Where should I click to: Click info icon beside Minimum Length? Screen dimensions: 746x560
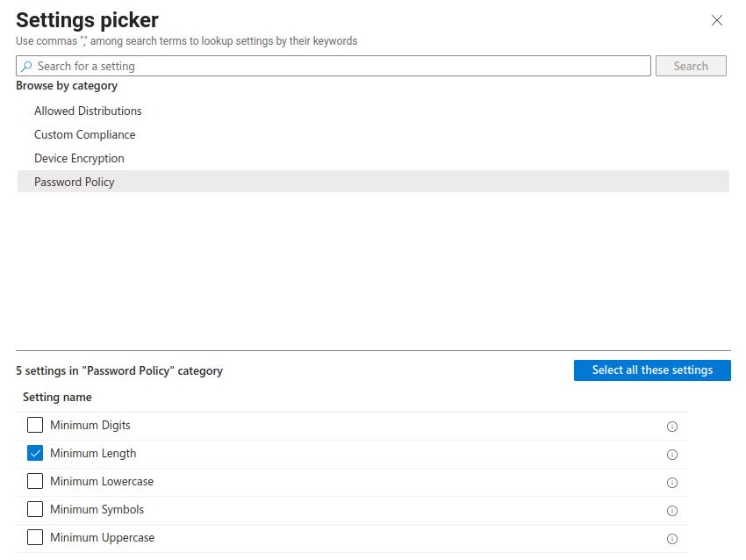pos(672,455)
